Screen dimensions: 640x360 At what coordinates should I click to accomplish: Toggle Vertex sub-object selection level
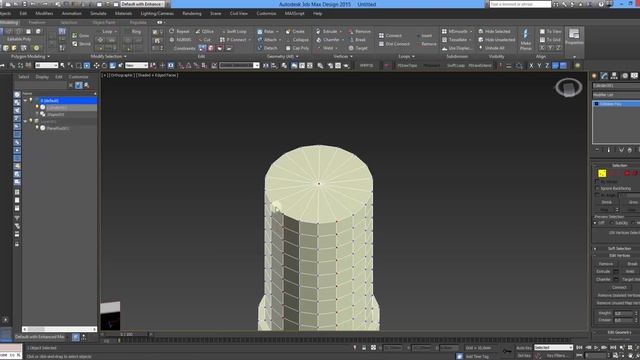[602, 173]
